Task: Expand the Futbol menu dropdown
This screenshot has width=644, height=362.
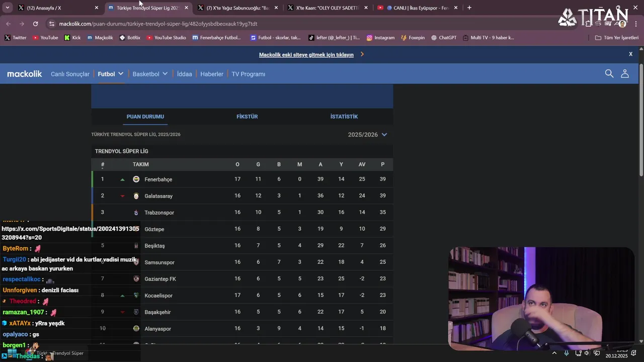Action: pyautogui.click(x=121, y=73)
